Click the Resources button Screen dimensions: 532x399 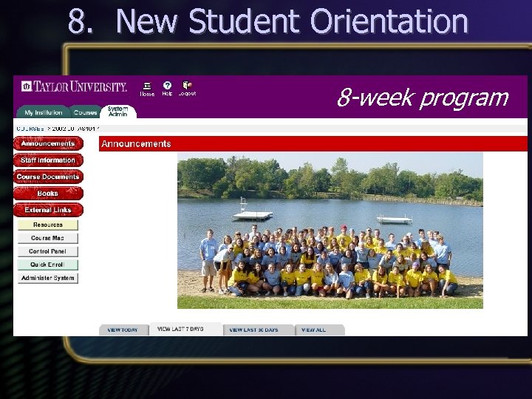coord(48,225)
